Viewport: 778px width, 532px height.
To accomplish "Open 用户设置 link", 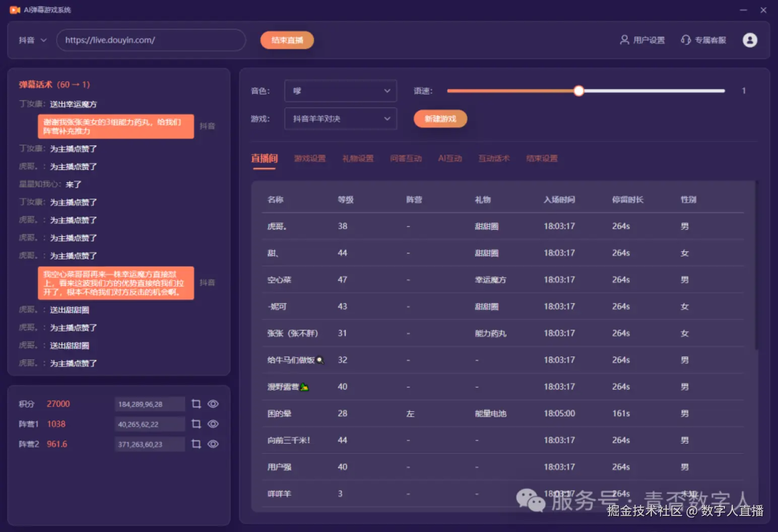I will click(x=642, y=40).
